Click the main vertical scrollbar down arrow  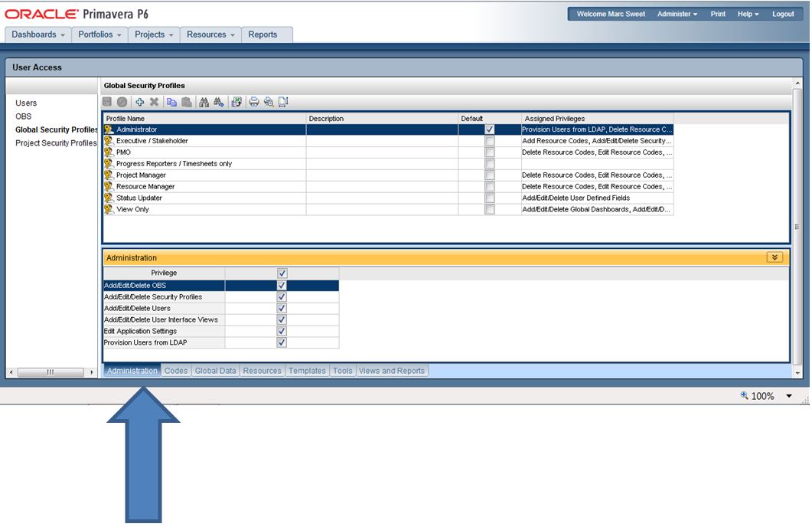point(797,372)
